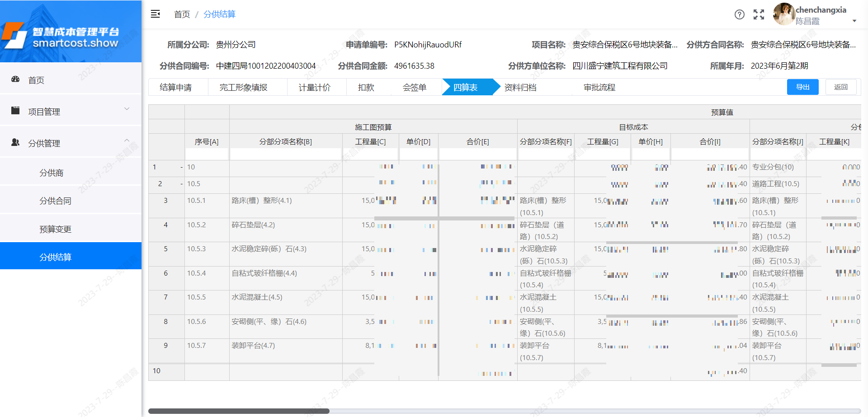Viewport: 868px width, 417px height.
Task: Click the filter input under 序号[A] column
Action: [x=207, y=154]
